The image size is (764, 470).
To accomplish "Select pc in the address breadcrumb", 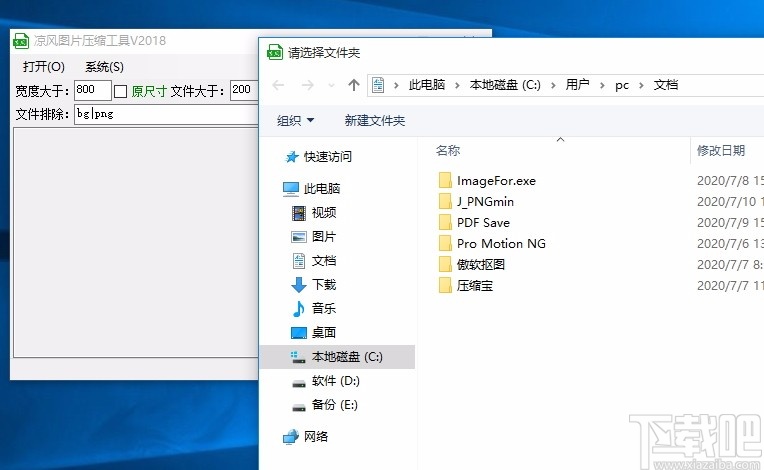I will coord(622,86).
